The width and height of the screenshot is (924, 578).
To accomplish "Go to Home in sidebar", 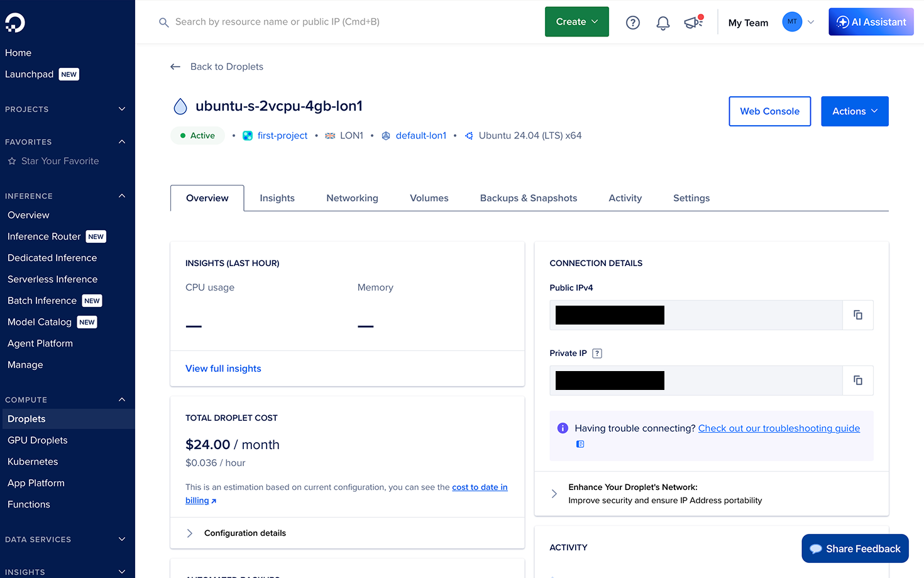I will click(18, 53).
